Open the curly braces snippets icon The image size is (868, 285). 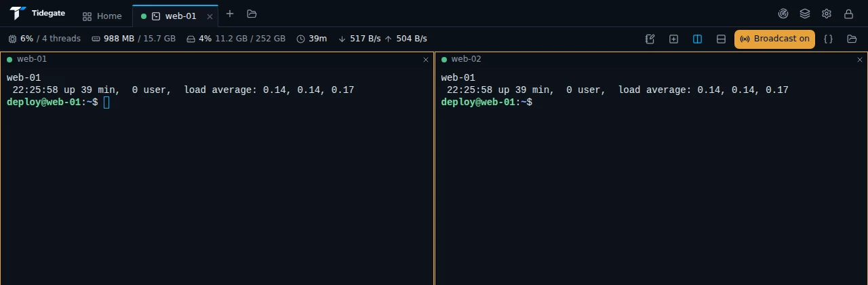pyautogui.click(x=828, y=39)
